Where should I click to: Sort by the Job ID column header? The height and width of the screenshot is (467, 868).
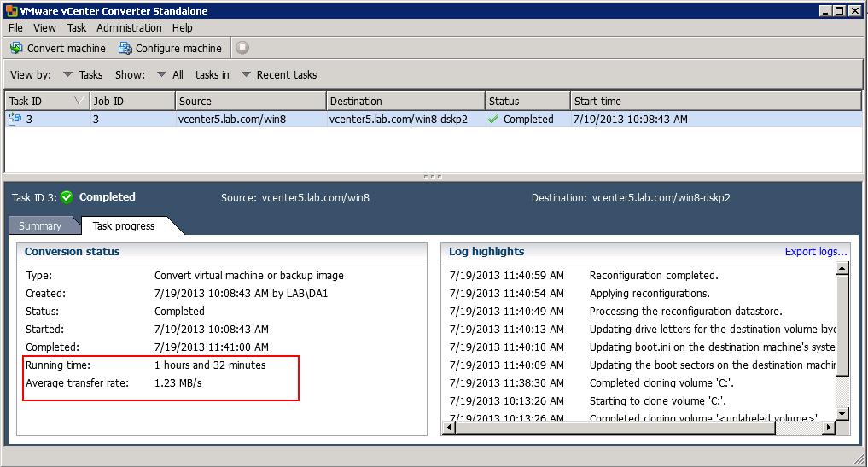[x=132, y=102]
